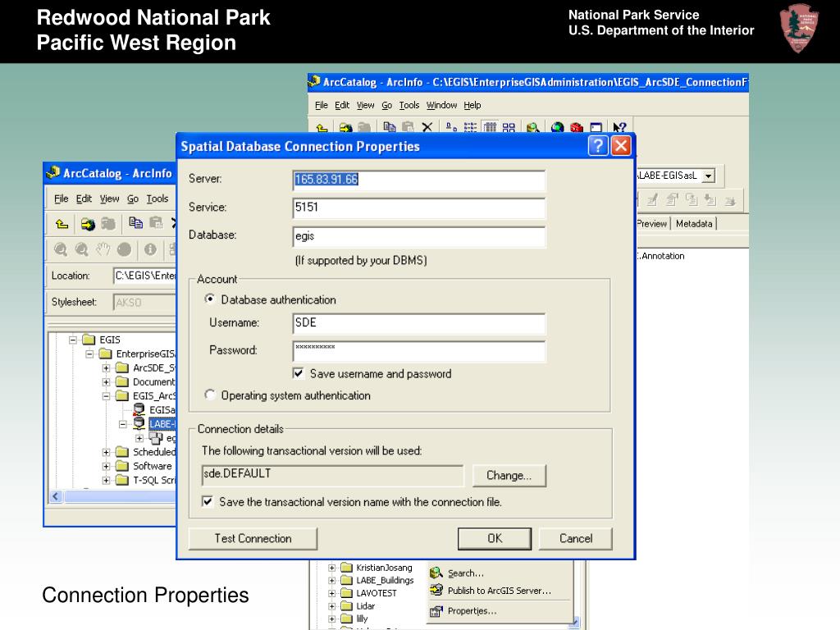Click the dialog's question mark help button

click(598, 146)
